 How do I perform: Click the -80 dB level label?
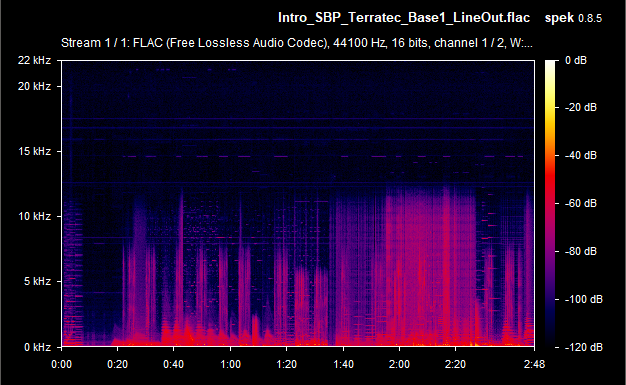[580, 251]
